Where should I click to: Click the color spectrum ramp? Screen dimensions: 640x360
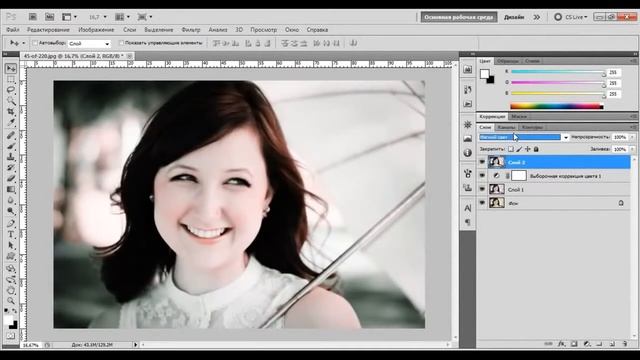(557, 107)
